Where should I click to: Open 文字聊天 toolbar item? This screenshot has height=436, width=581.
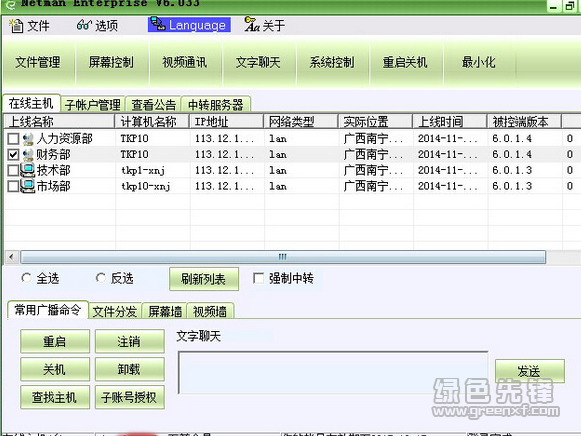pyautogui.click(x=259, y=62)
